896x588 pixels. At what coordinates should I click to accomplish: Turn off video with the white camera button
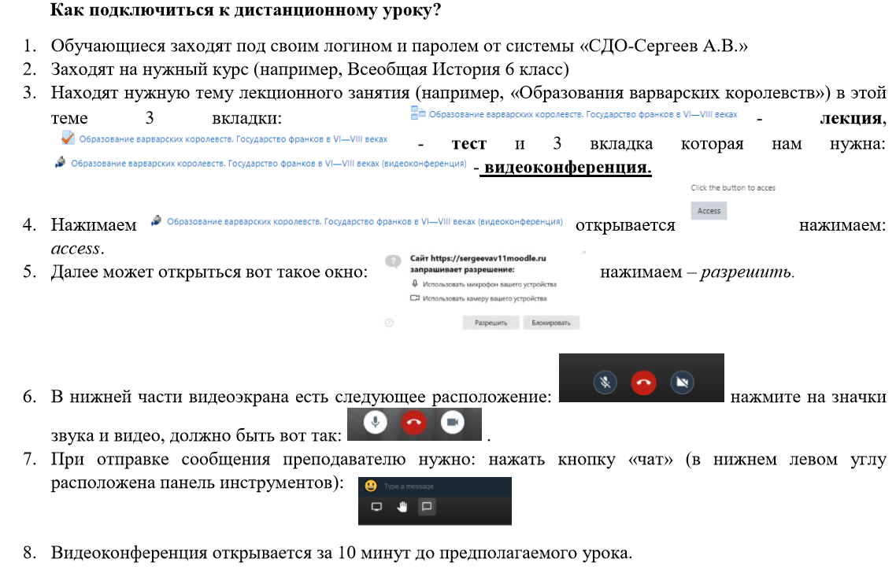[x=452, y=423]
